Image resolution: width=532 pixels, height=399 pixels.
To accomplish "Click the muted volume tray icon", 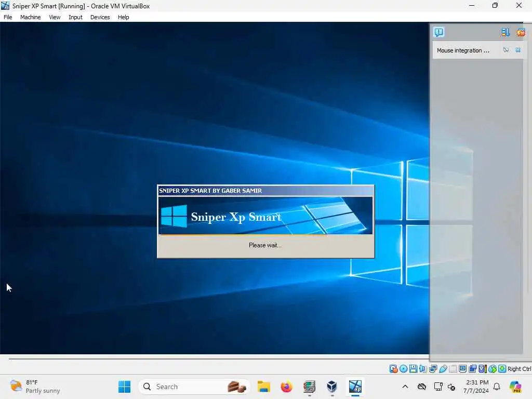I will click(x=451, y=387).
